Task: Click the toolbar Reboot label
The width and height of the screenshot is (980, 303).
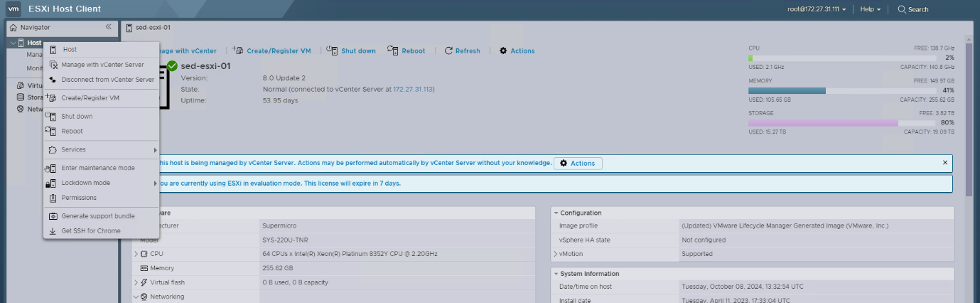Action: point(414,51)
